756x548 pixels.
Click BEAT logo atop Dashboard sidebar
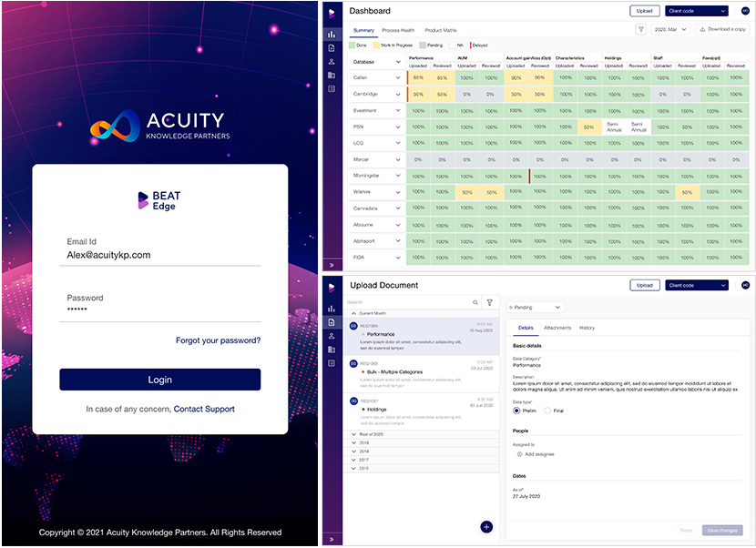tap(332, 13)
